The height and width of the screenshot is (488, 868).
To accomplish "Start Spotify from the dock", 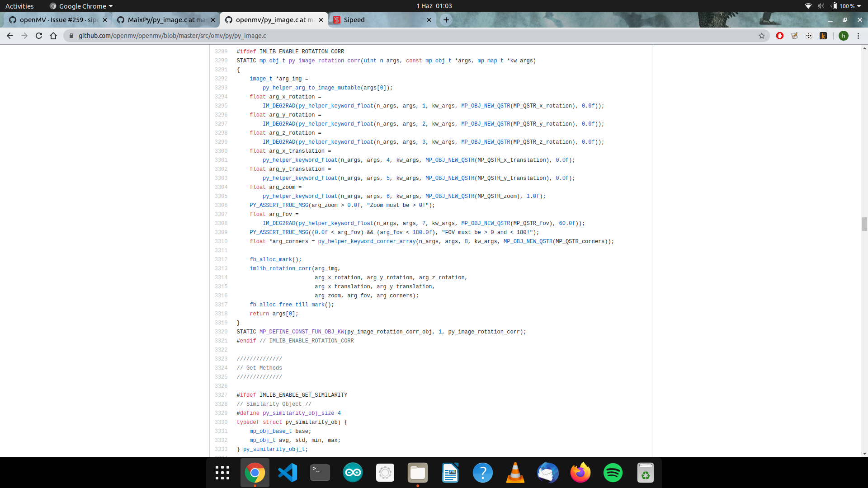I will pos(613,473).
